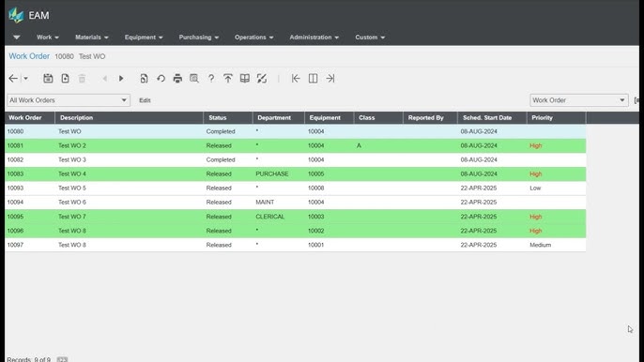Viewport: 644px width, 362px height.
Task: Click the upload arrow icon
Action: coord(228,79)
